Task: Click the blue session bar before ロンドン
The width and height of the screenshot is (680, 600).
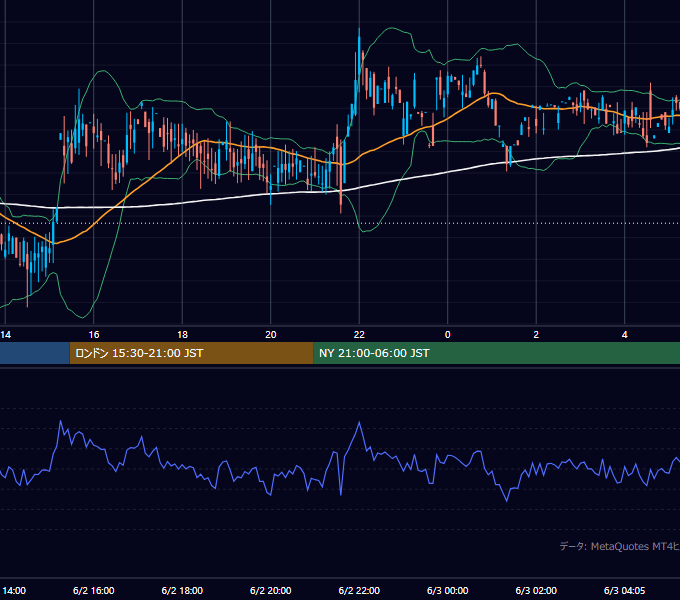Action: click(x=35, y=353)
